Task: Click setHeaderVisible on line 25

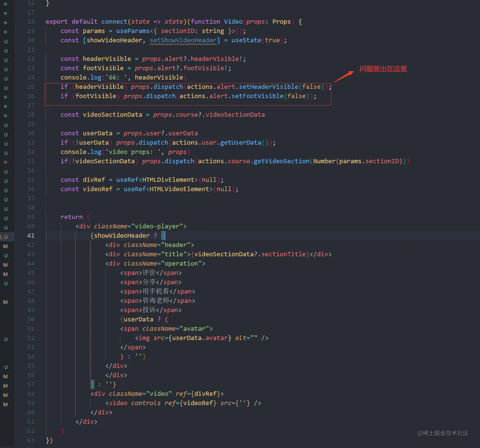Action: pyautogui.click(x=269, y=87)
